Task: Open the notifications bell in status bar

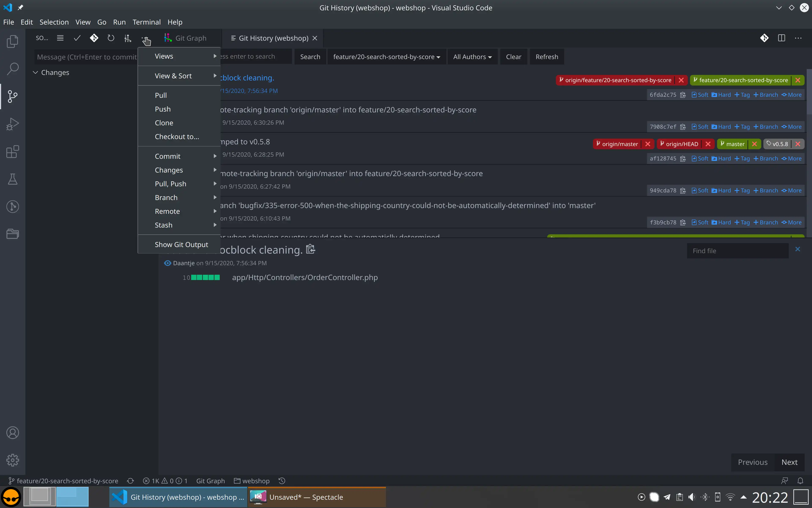Action: pyautogui.click(x=800, y=481)
